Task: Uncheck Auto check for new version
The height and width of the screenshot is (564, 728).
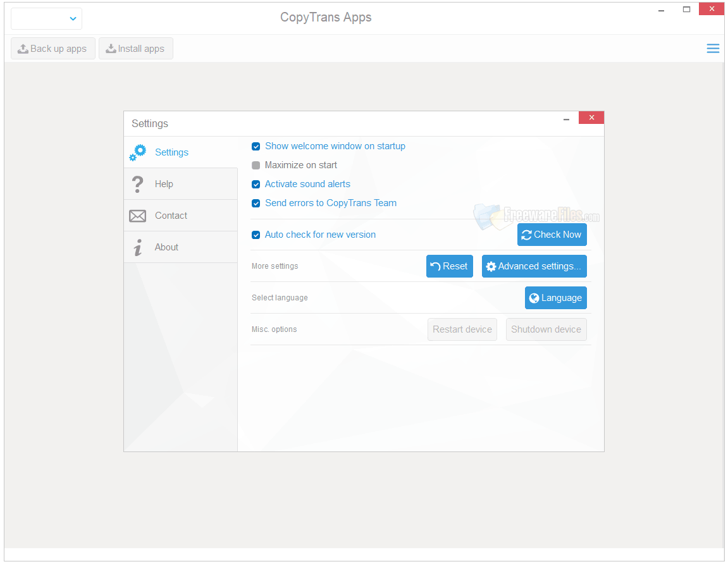Action: pyautogui.click(x=256, y=235)
